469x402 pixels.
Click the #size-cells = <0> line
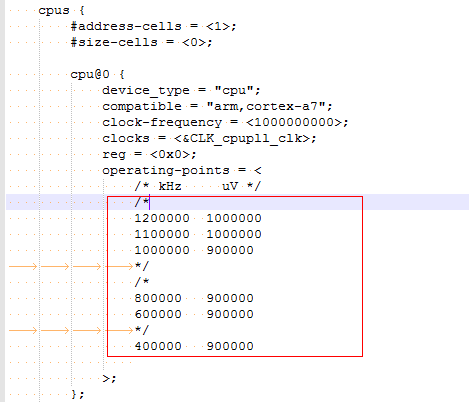[x=141, y=42]
